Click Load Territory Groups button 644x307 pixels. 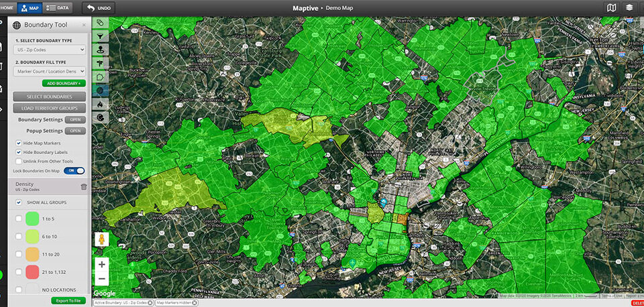[49, 109]
